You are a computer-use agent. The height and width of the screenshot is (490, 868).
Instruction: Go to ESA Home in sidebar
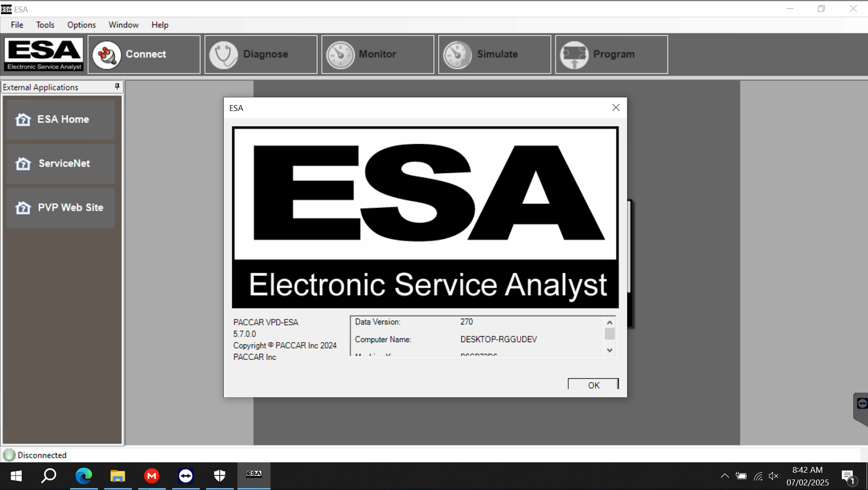click(61, 119)
